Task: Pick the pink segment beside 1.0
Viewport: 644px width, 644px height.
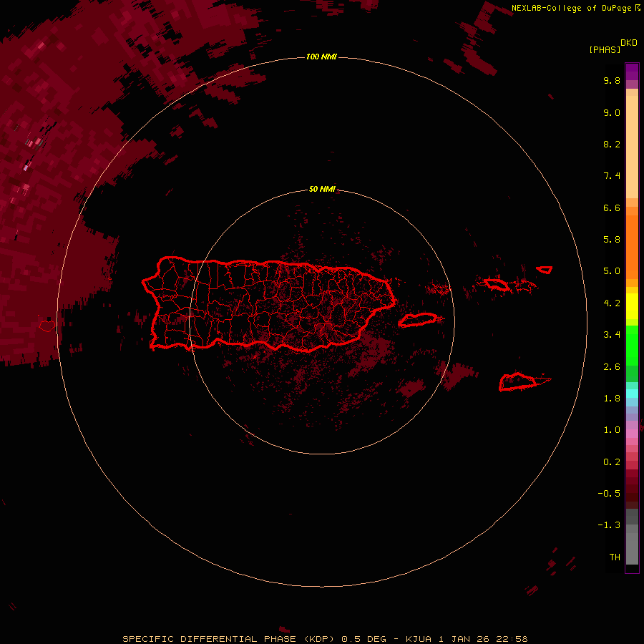Action: tap(632, 434)
